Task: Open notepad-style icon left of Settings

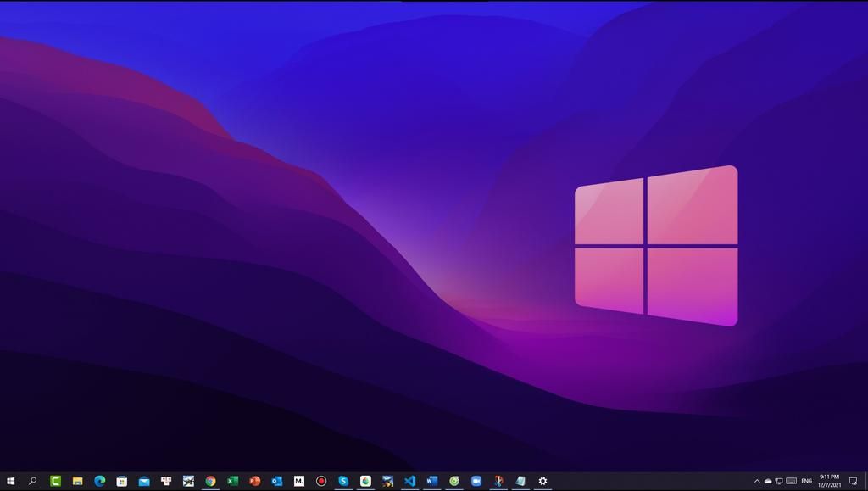Action: coord(520,481)
